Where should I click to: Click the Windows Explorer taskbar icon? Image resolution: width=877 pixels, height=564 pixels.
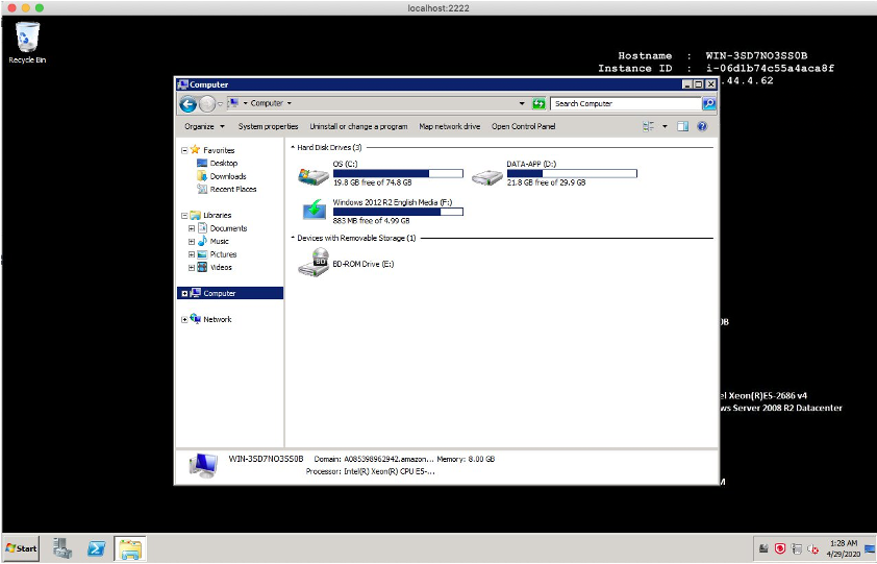(130, 549)
